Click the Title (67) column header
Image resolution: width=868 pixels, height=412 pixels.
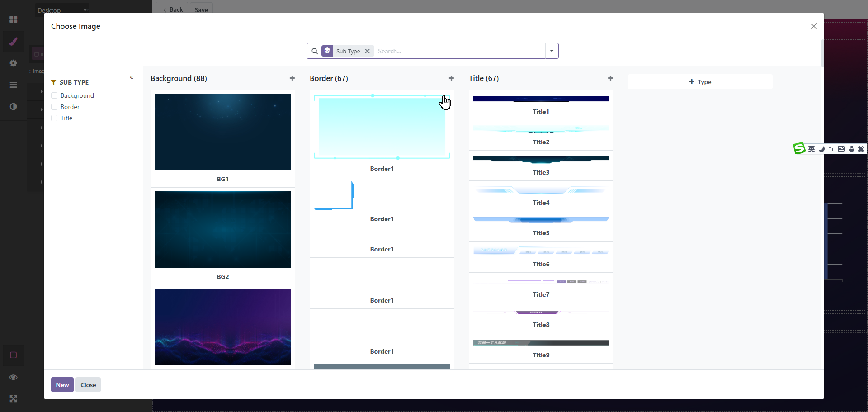(484, 78)
